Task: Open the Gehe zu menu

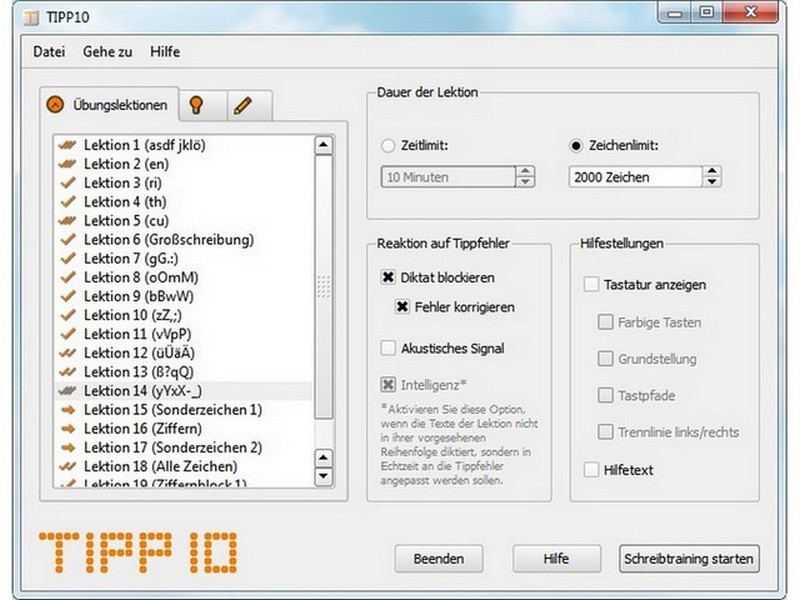Action: coord(108,52)
